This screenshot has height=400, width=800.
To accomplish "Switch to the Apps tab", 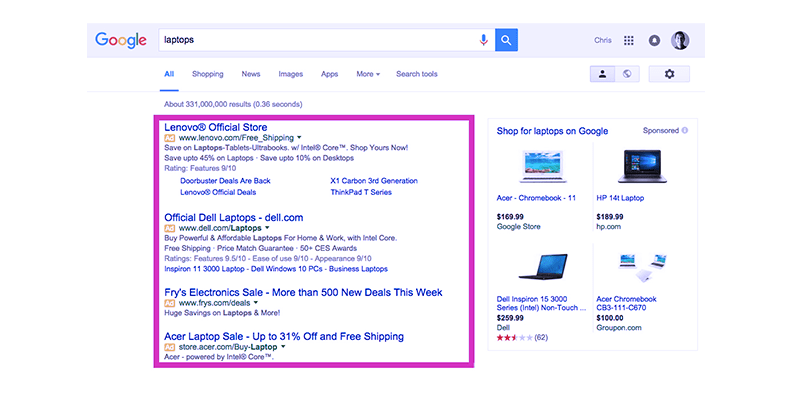I will click(x=330, y=74).
